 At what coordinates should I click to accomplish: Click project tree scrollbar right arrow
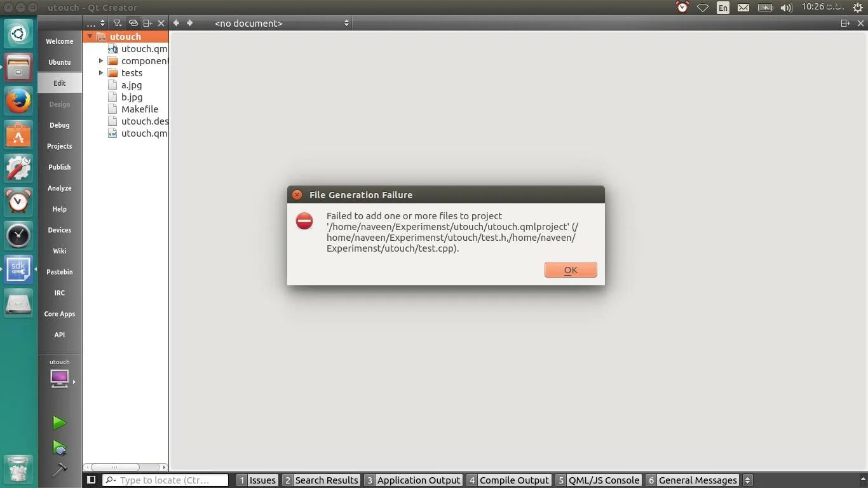click(x=164, y=468)
